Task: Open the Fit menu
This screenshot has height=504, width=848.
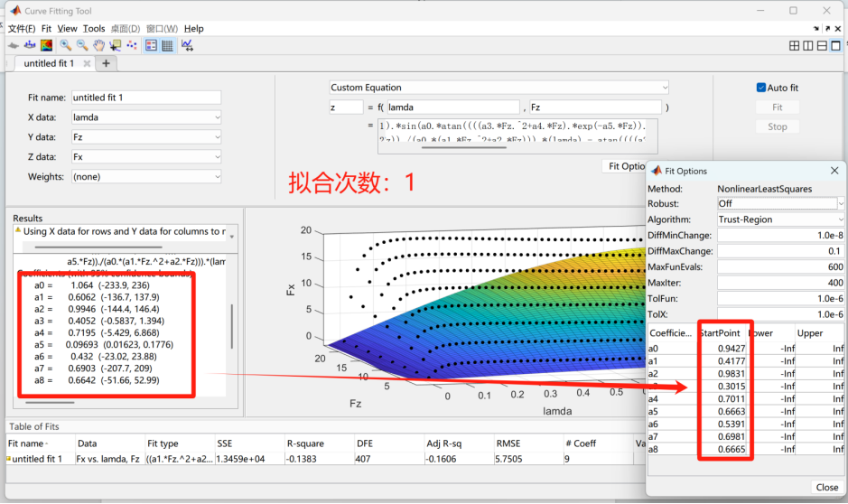Action: tap(47, 28)
